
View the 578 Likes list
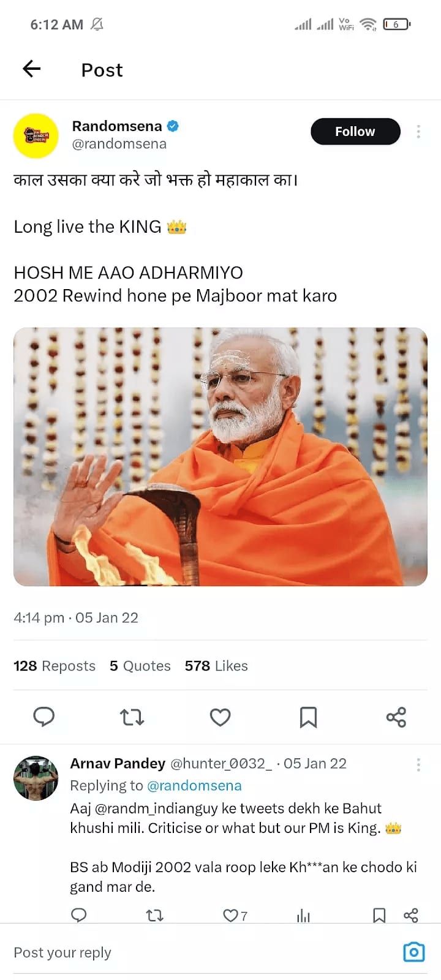pos(216,666)
